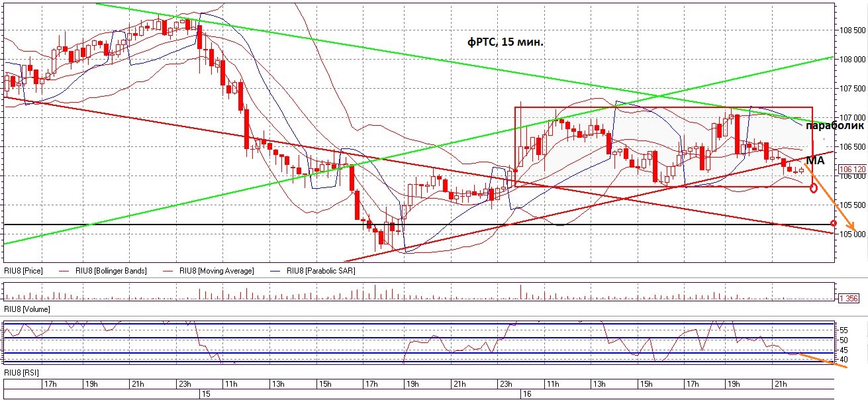Click the RIU8 [Parabolic SAR] legend label

coord(322,271)
